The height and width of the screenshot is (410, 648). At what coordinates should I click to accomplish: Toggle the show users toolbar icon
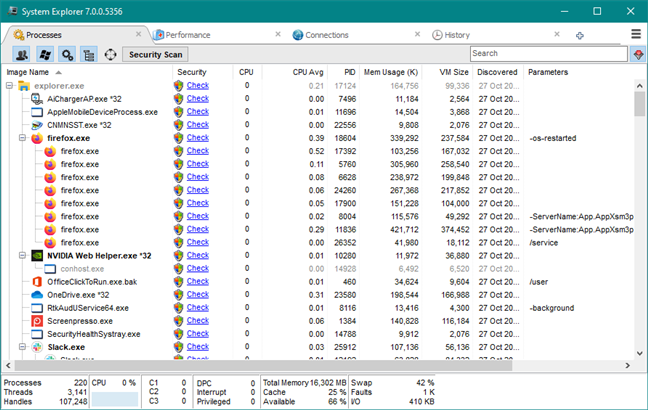(21, 55)
